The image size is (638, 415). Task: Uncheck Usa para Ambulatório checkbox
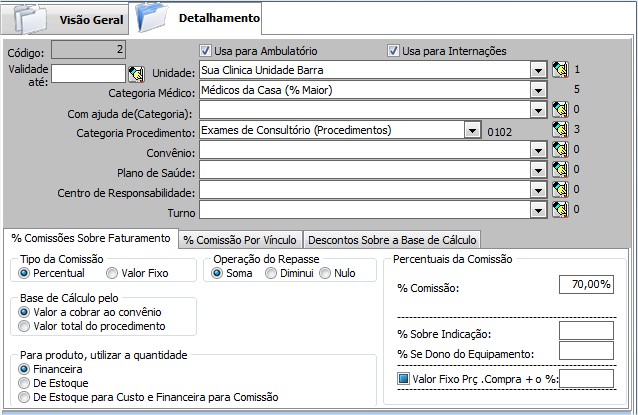(205, 51)
